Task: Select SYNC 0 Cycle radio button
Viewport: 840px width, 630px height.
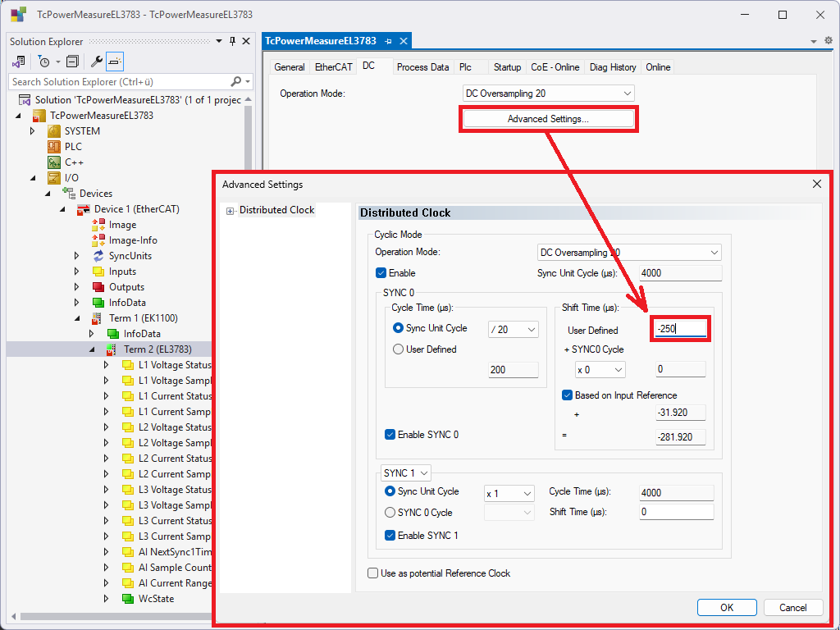Action: point(390,513)
